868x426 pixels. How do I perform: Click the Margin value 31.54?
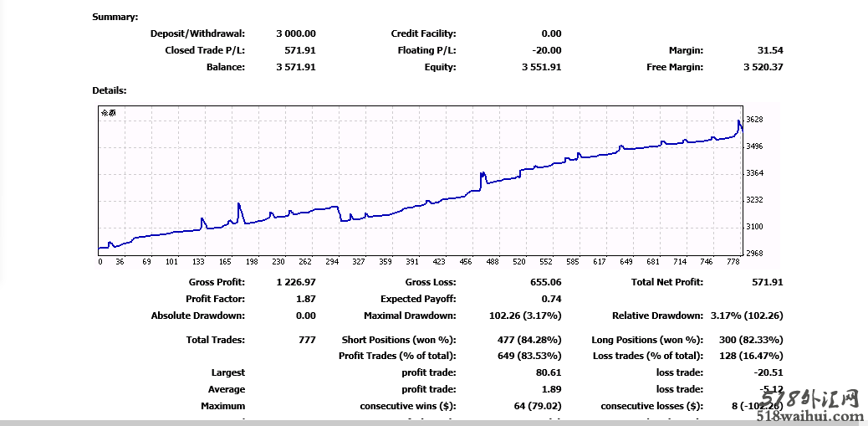[769, 50]
